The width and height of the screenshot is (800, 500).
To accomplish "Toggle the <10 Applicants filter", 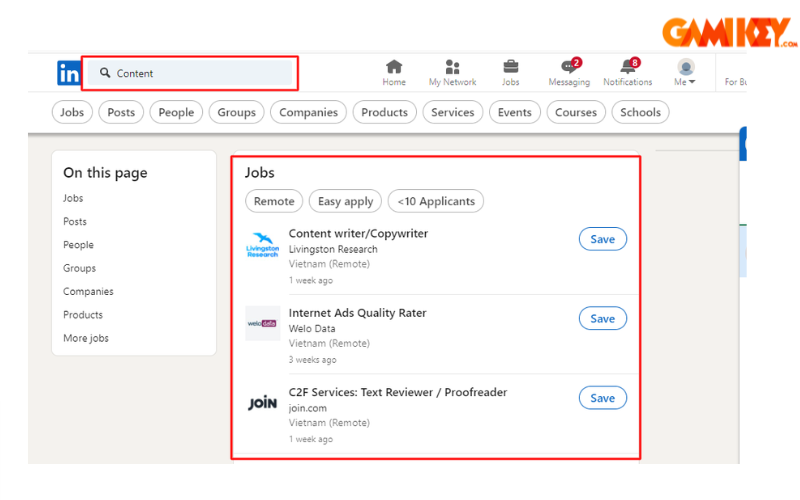I will coord(436,201).
